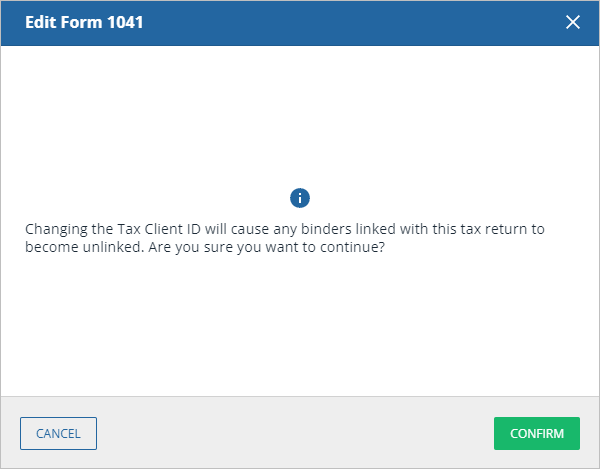Screen dimensions: 600x469
Task: Click the gray footer bar between buttons
Action: pyautogui.click(x=295, y=433)
